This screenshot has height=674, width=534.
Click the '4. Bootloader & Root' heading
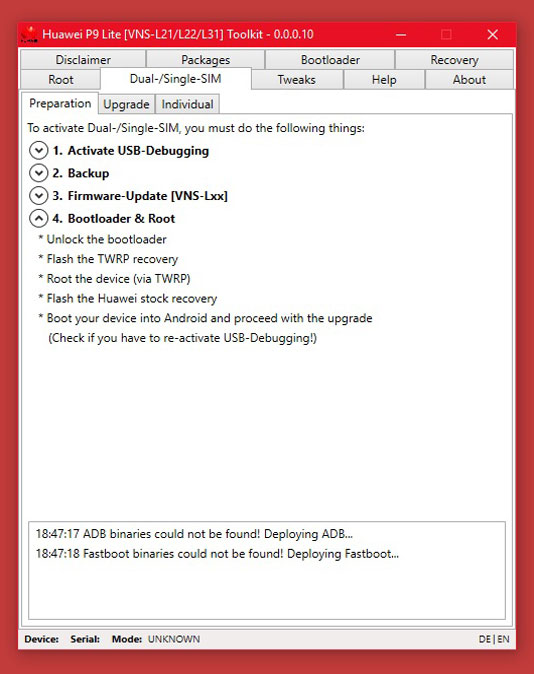(114, 219)
